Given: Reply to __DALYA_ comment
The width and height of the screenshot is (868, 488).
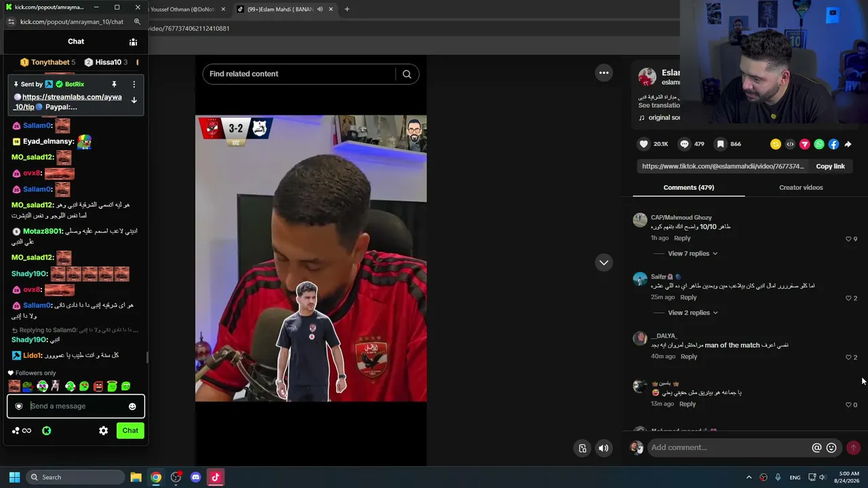Looking at the screenshot, I should click(x=688, y=357).
